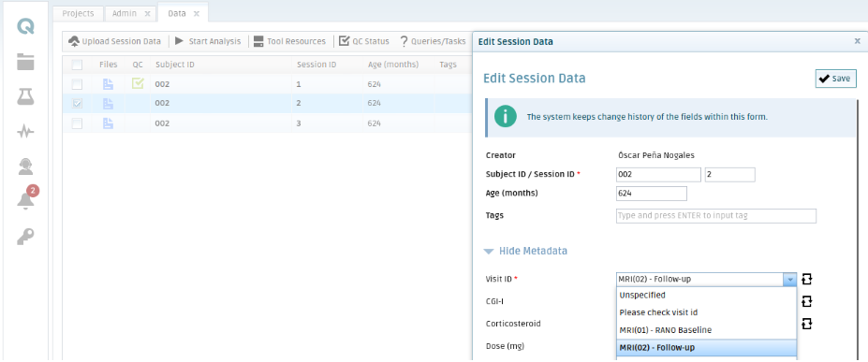Click Upload Session Data toolbar button

click(114, 41)
